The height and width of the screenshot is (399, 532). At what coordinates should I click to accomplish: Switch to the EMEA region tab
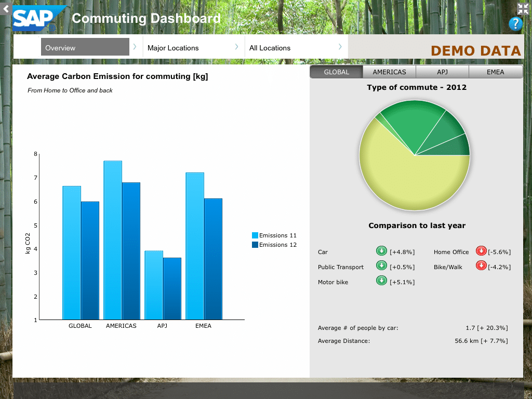(x=495, y=72)
